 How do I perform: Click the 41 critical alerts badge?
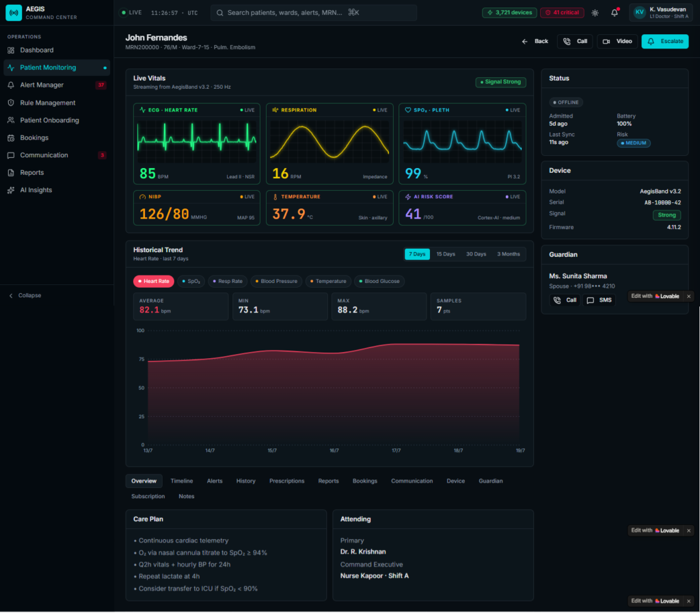(562, 12)
